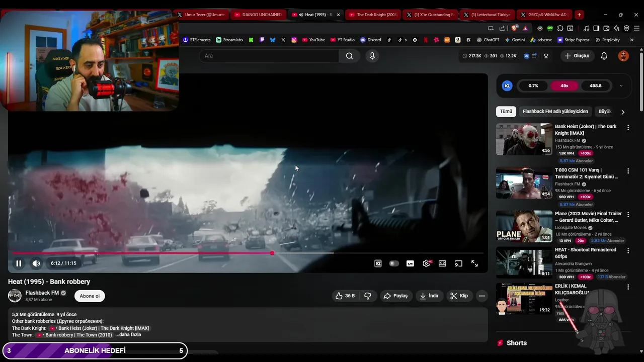The image size is (644, 362).
Task: Open options for HEAT Shootout Remastered video
Action: [628, 251]
